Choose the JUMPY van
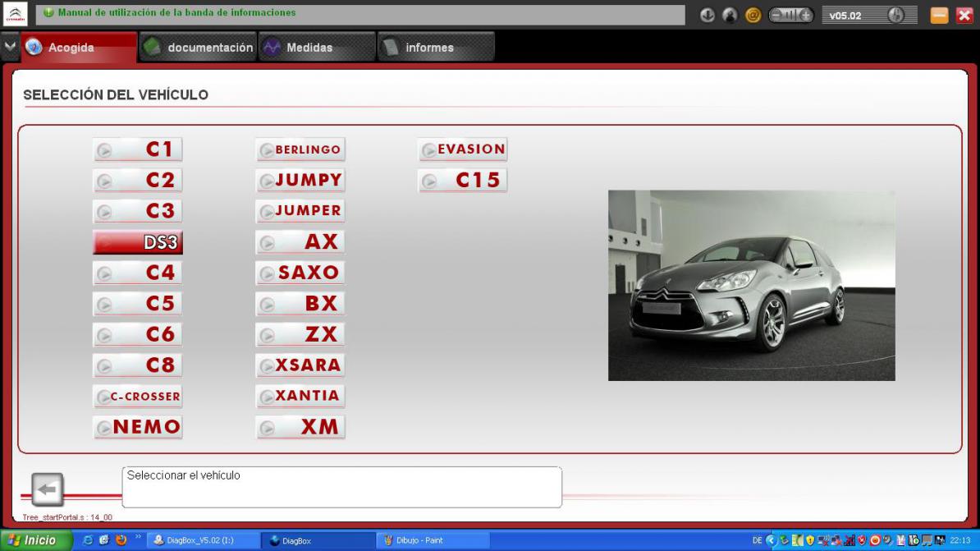This screenshot has height=551, width=980. 300,180
